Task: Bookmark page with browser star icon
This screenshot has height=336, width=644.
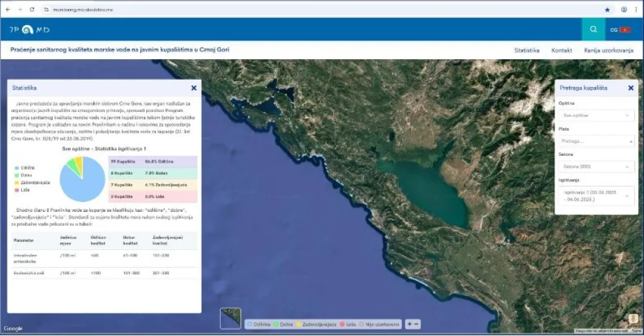Action: [607, 10]
